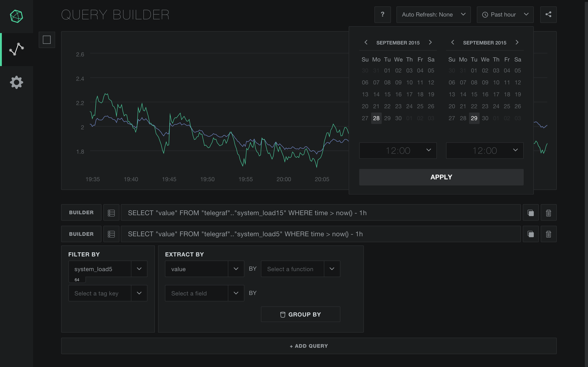Image resolution: width=588 pixels, height=367 pixels.
Task: Advance right calendar to next month
Action: click(517, 42)
